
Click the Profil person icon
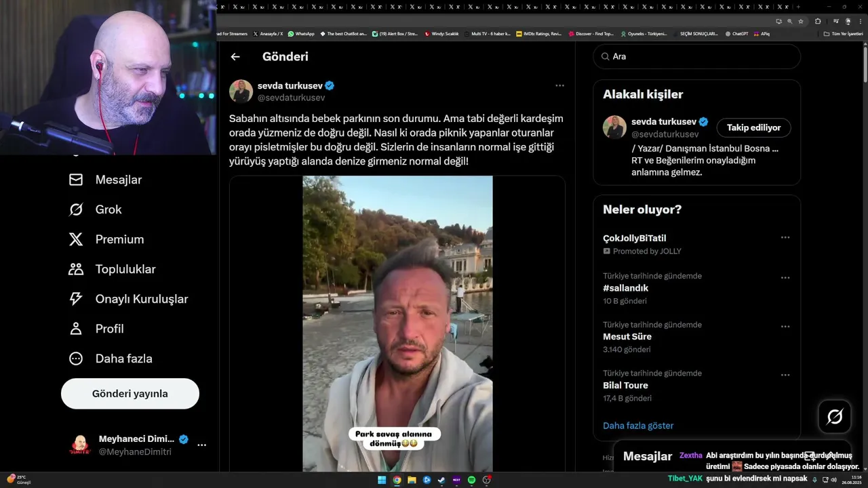pyautogui.click(x=76, y=329)
